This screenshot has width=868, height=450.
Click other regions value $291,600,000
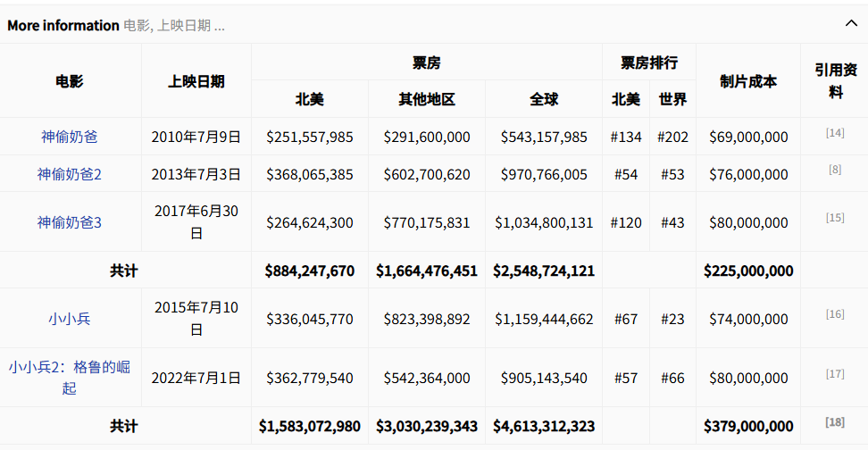tap(427, 137)
